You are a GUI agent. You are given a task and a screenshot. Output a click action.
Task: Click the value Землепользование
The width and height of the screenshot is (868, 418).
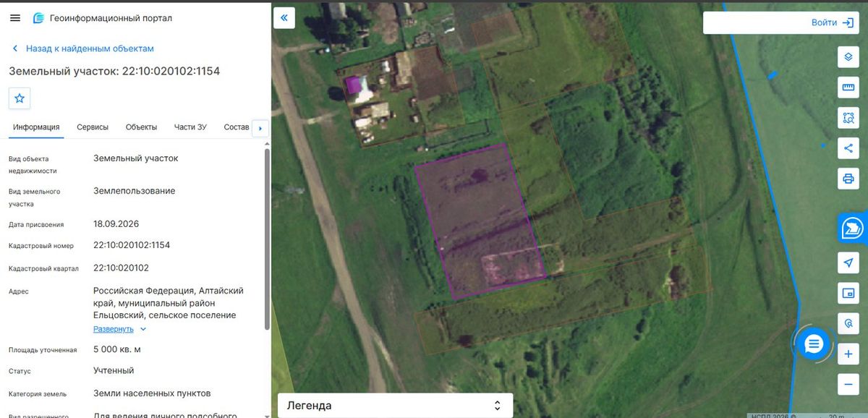[134, 191]
